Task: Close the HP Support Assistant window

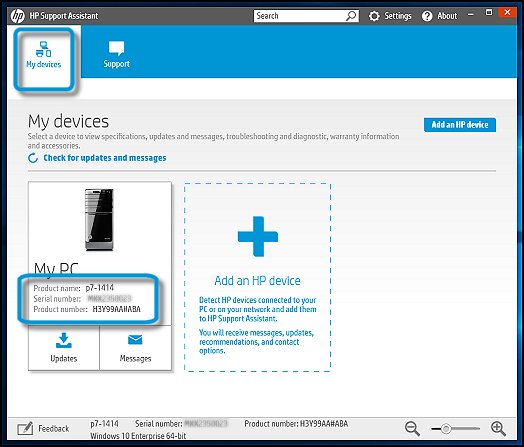Action: click(x=507, y=12)
